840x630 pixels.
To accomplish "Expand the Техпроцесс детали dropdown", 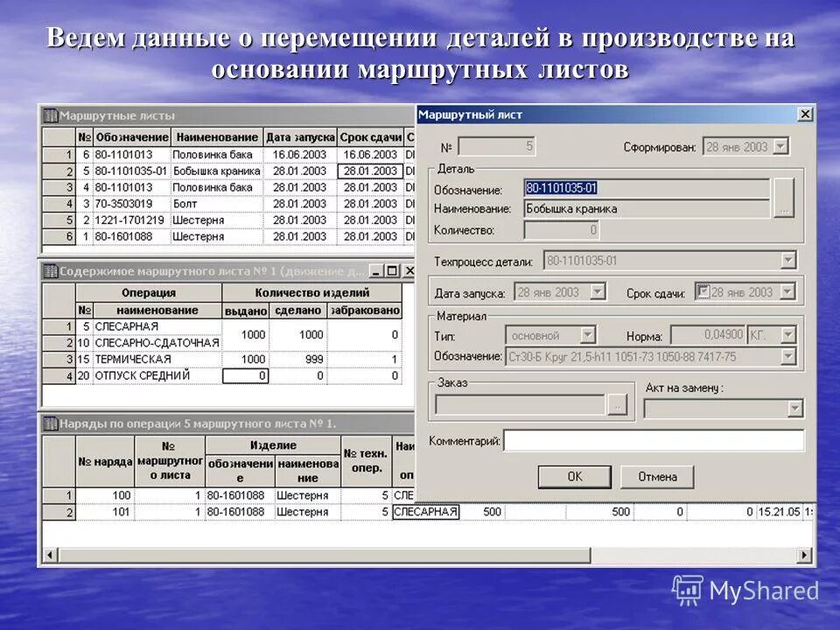I will point(787,259).
